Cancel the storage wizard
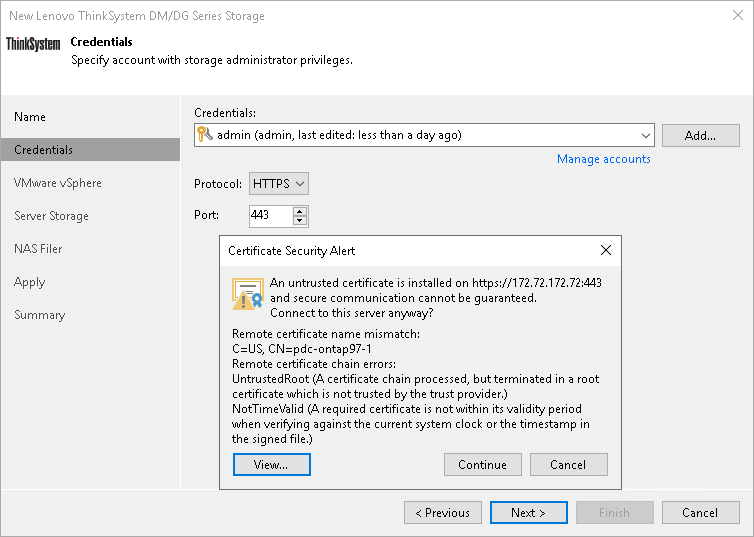Image resolution: width=754 pixels, height=537 pixels. (701, 512)
